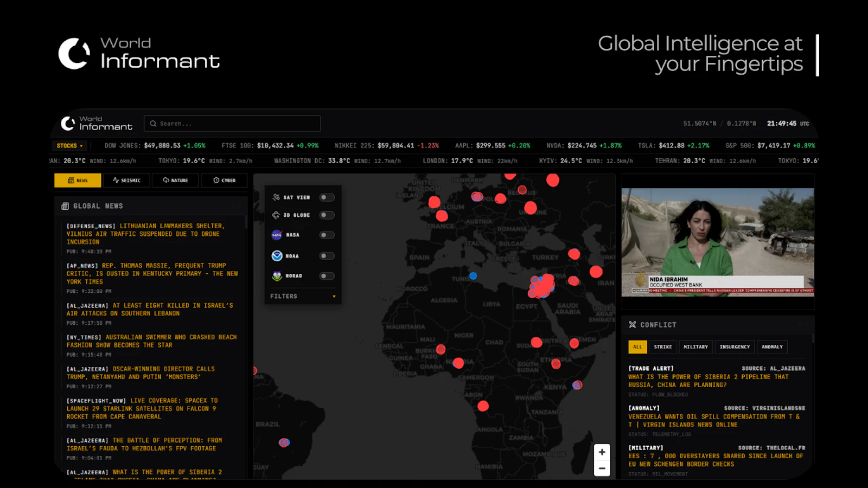The width and height of the screenshot is (868, 488).
Task: Click the NOAA logo icon
Action: [277, 256]
